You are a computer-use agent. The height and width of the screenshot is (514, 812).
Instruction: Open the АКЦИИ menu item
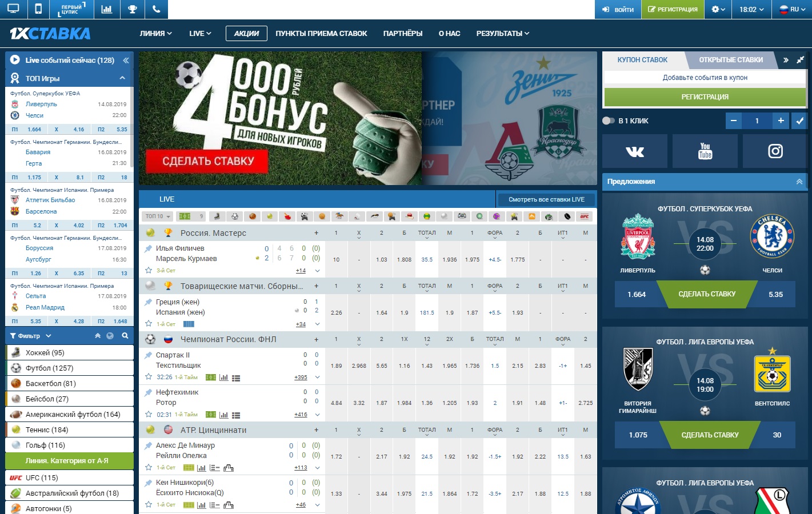[246, 33]
